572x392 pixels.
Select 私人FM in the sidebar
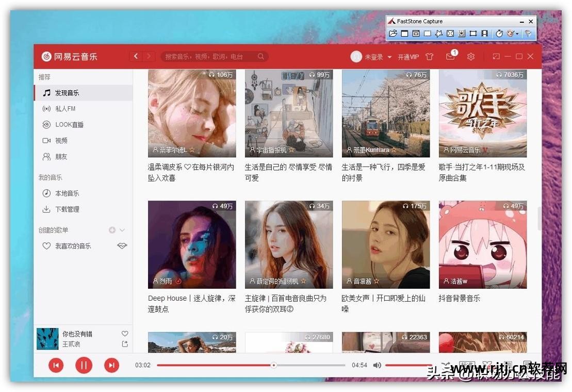(x=83, y=109)
